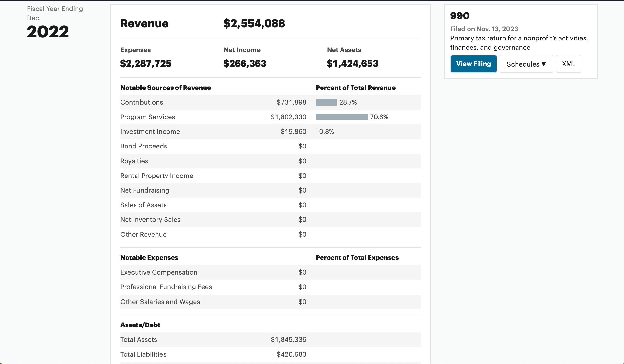Screen dimensions: 624x364
Task: Select the Contributions percent bar
Action: (x=326, y=102)
